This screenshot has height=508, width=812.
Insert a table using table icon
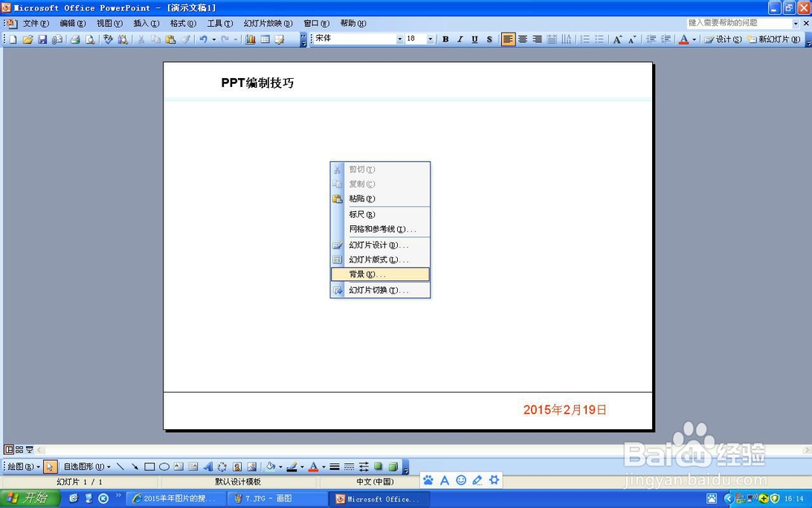click(266, 39)
